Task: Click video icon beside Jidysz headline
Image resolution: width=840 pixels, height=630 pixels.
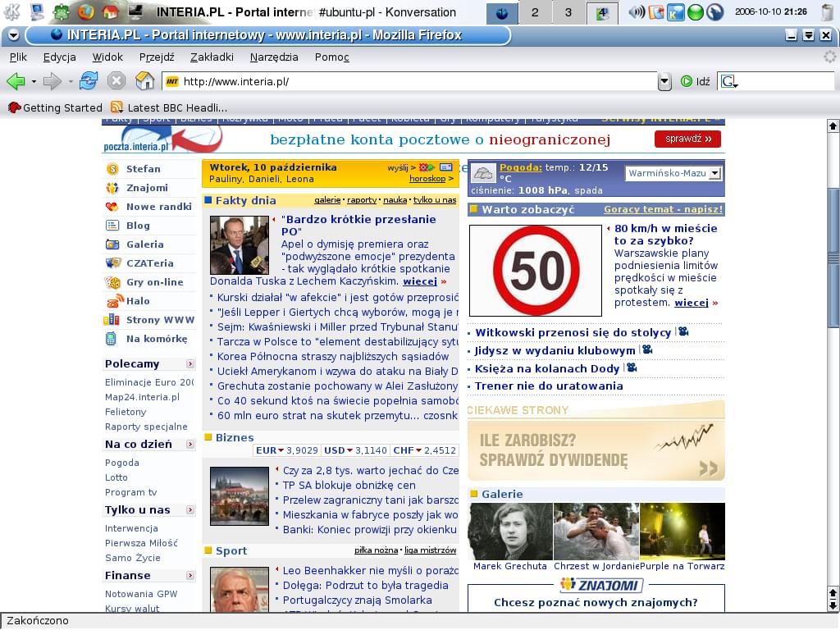Action: pyautogui.click(x=647, y=349)
